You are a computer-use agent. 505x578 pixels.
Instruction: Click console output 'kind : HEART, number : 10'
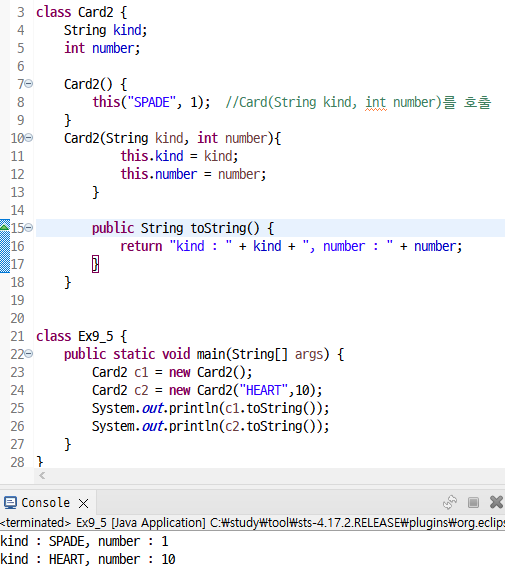[x=88, y=560]
